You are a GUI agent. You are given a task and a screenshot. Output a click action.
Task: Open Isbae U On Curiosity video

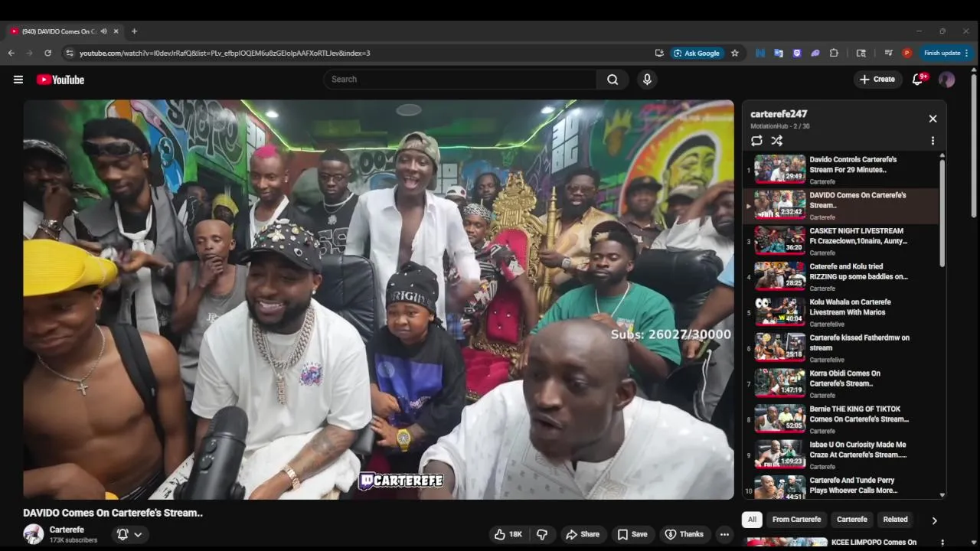click(x=841, y=455)
